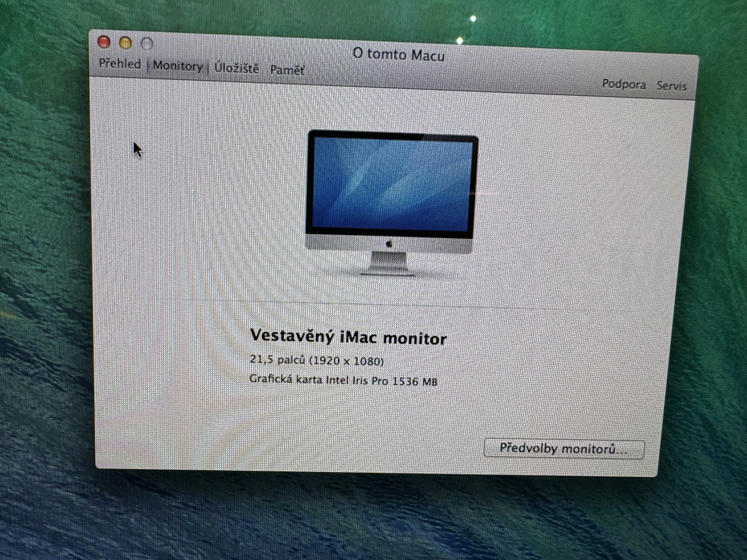Switch to the Přehled tab
This screenshot has width=747, height=560.
(120, 64)
